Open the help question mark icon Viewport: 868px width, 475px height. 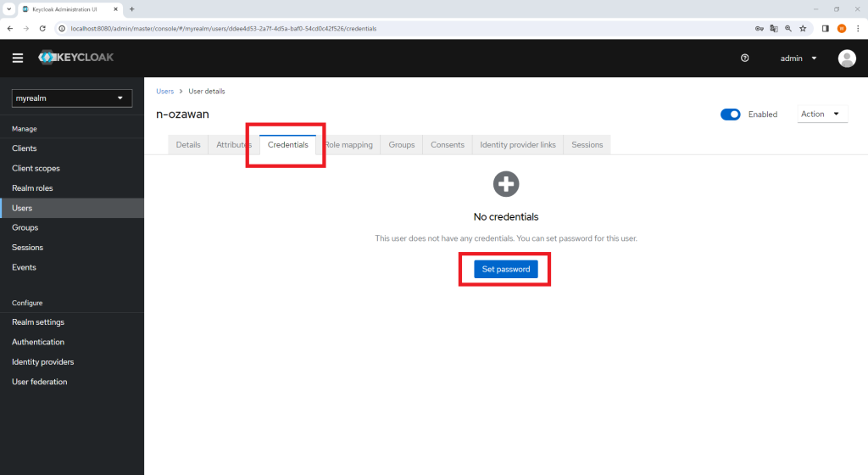coord(744,58)
